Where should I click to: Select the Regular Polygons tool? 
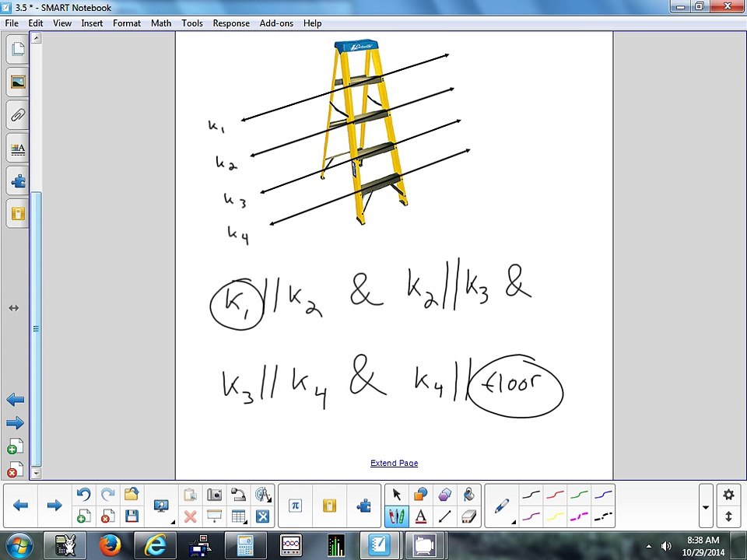coord(444,495)
